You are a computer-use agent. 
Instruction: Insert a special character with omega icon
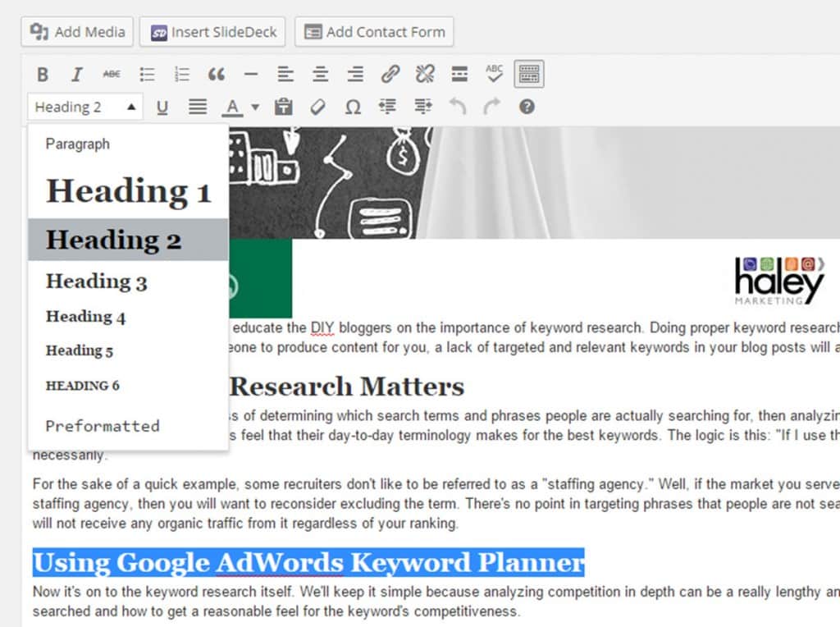(x=353, y=108)
